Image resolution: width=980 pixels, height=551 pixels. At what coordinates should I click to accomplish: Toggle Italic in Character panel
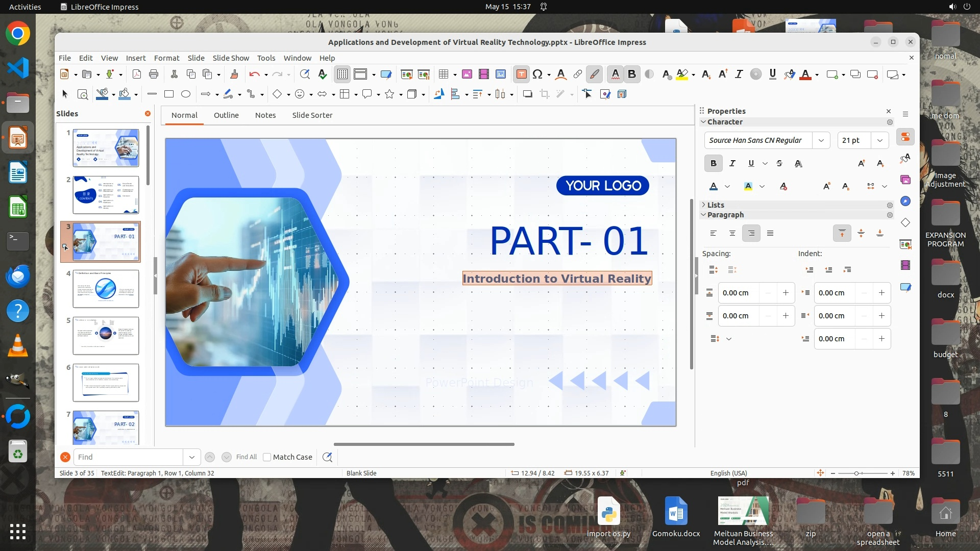coord(732,163)
